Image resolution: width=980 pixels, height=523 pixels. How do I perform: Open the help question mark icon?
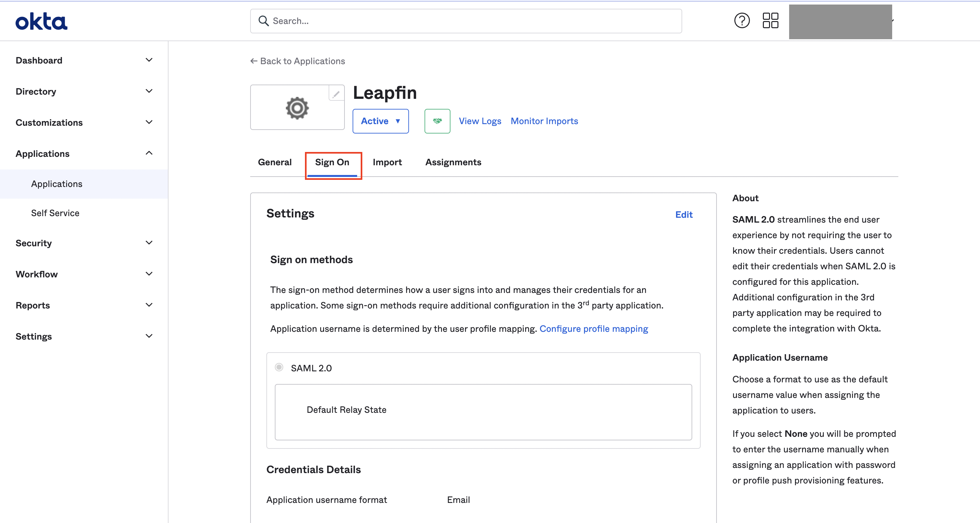741,20
